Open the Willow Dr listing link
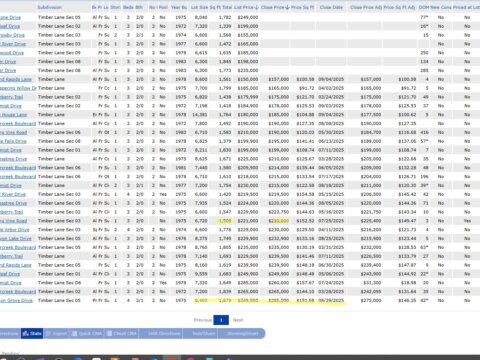The image size is (480, 360). tap(18, 88)
